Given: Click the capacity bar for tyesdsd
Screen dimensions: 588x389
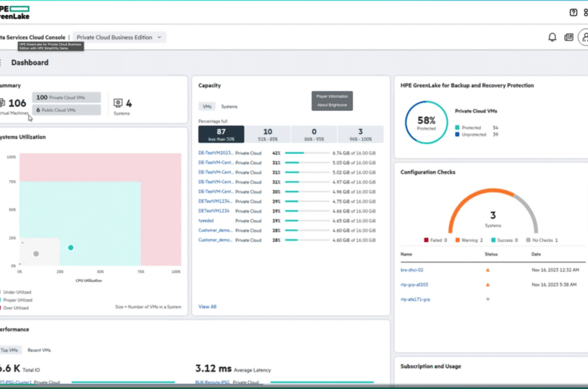Looking at the screenshot, I should [x=307, y=221].
